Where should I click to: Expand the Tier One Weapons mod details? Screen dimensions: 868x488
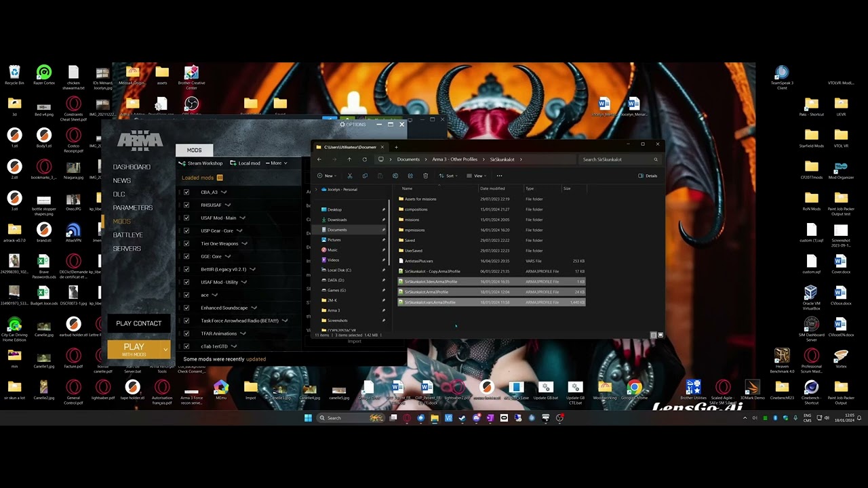point(244,244)
